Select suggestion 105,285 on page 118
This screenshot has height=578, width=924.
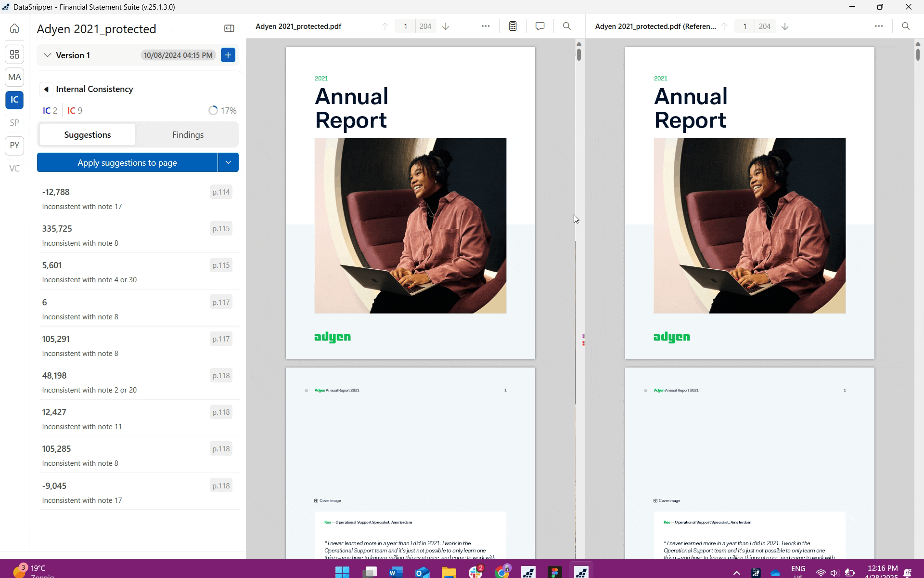[x=138, y=455]
